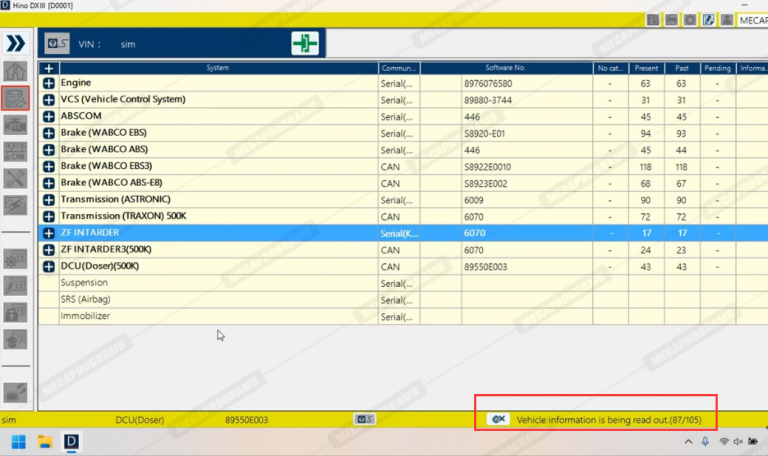The width and height of the screenshot is (768, 456).
Task: Click the user profile icon in the top toolbar
Action: pyautogui.click(x=727, y=20)
